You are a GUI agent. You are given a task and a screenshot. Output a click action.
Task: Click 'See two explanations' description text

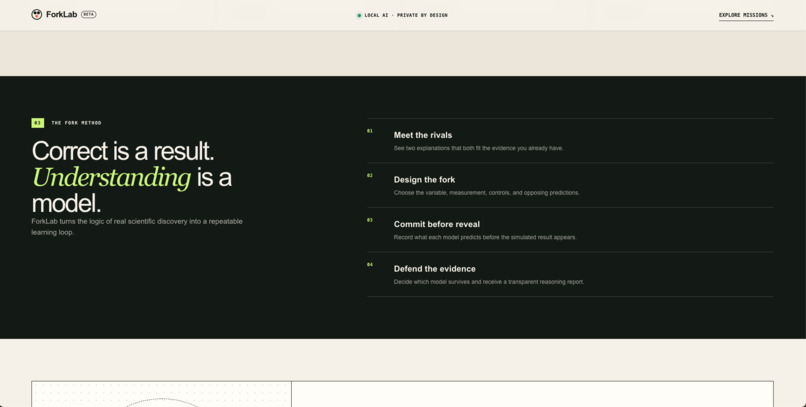[x=478, y=148]
